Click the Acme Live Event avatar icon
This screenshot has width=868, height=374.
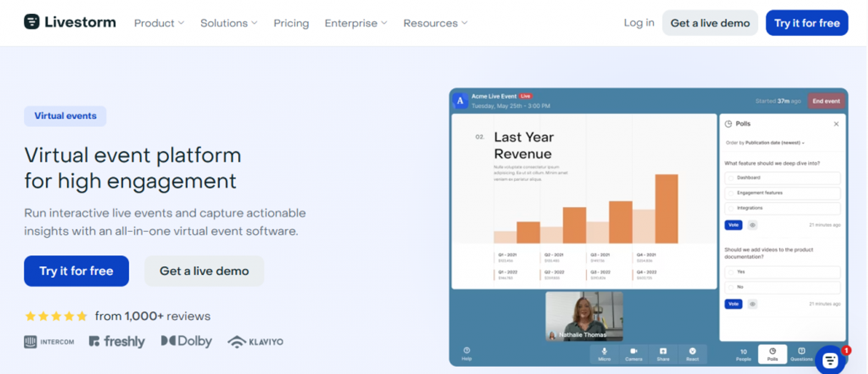click(460, 101)
